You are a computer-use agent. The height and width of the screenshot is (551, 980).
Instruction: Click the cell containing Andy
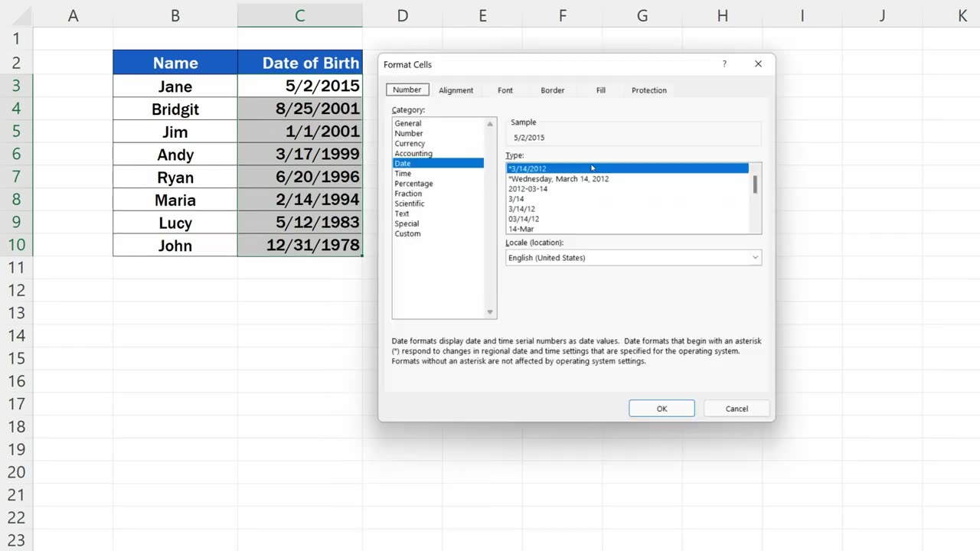pos(175,154)
